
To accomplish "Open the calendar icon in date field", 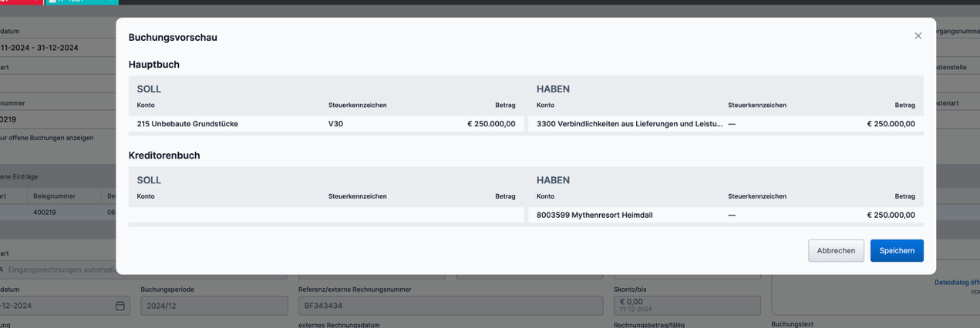I will 120,306.
